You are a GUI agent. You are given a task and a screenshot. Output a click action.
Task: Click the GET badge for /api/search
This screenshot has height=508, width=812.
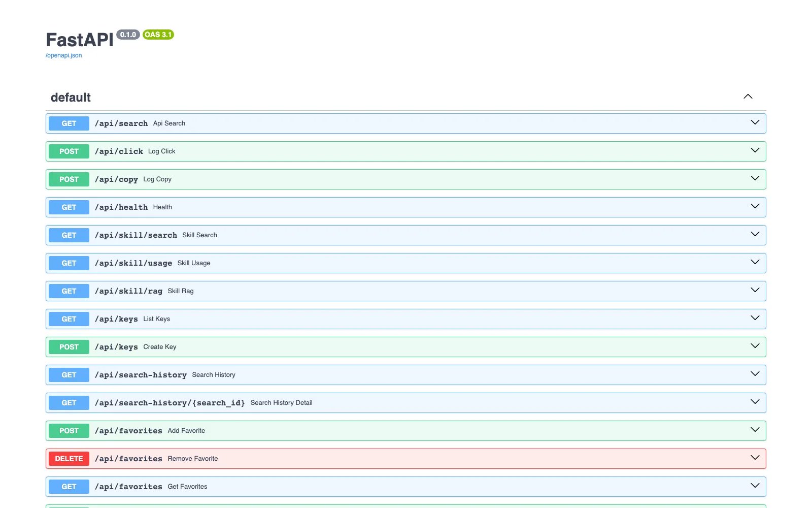[69, 123]
